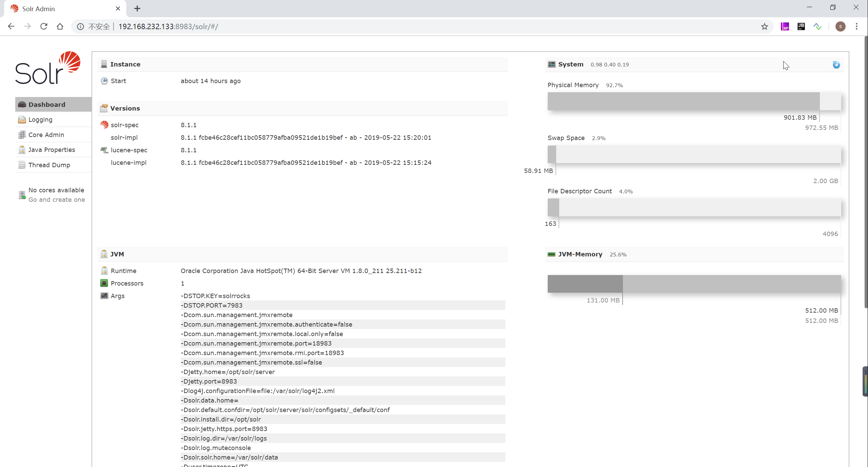The height and width of the screenshot is (467, 868).
Task: Open a new browser tab
Action: [x=137, y=8]
